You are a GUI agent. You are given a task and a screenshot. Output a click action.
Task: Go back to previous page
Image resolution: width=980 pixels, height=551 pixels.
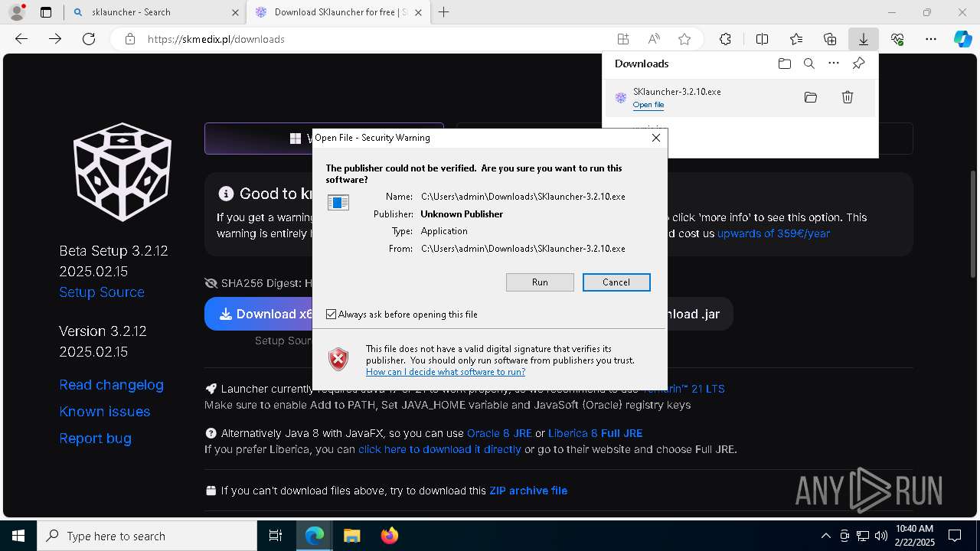click(21, 39)
